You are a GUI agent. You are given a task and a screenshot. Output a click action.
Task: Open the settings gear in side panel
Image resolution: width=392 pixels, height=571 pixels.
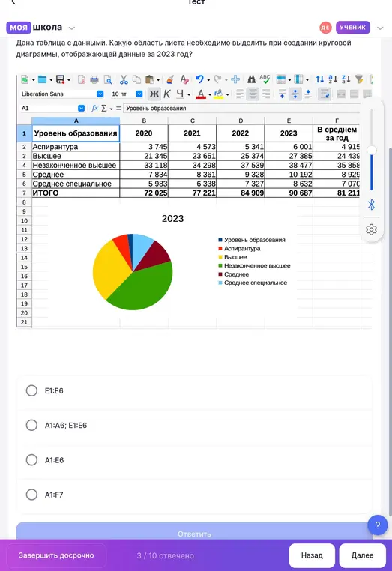[371, 229]
